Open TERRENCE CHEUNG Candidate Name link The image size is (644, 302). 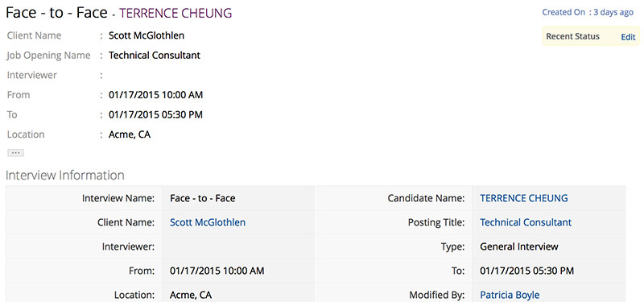[524, 198]
